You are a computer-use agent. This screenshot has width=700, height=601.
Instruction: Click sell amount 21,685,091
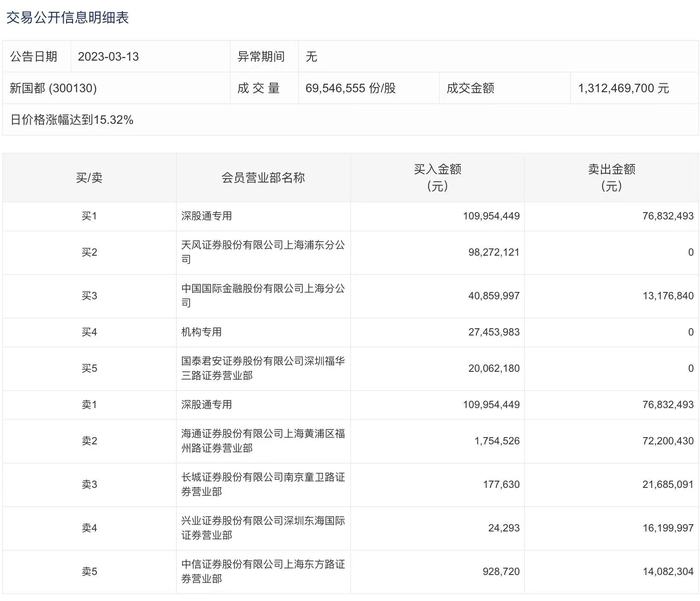[668, 484]
